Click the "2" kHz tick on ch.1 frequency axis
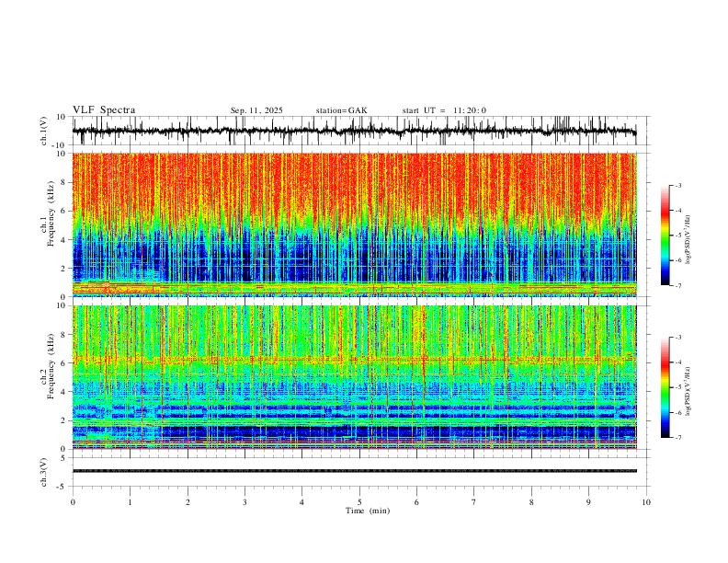The image size is (728, 563). coord(64,268)
